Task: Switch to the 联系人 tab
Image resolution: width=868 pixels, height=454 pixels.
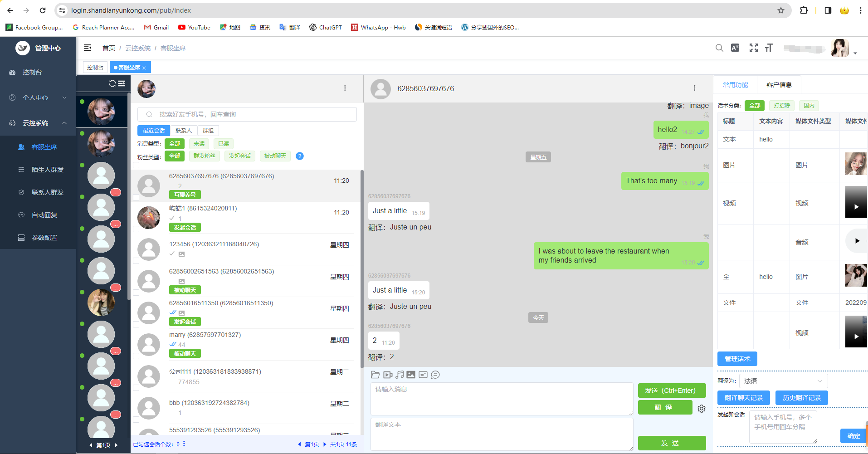Action: (x=184, y=131)
